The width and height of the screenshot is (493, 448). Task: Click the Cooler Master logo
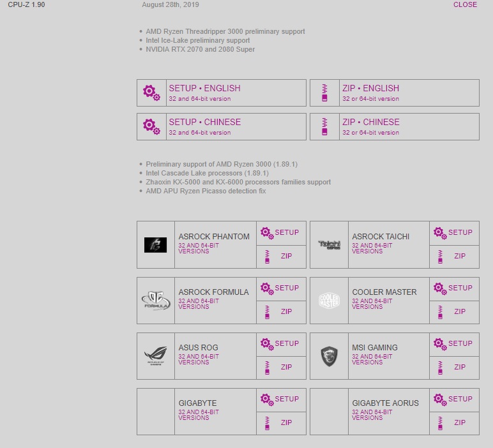329,300
